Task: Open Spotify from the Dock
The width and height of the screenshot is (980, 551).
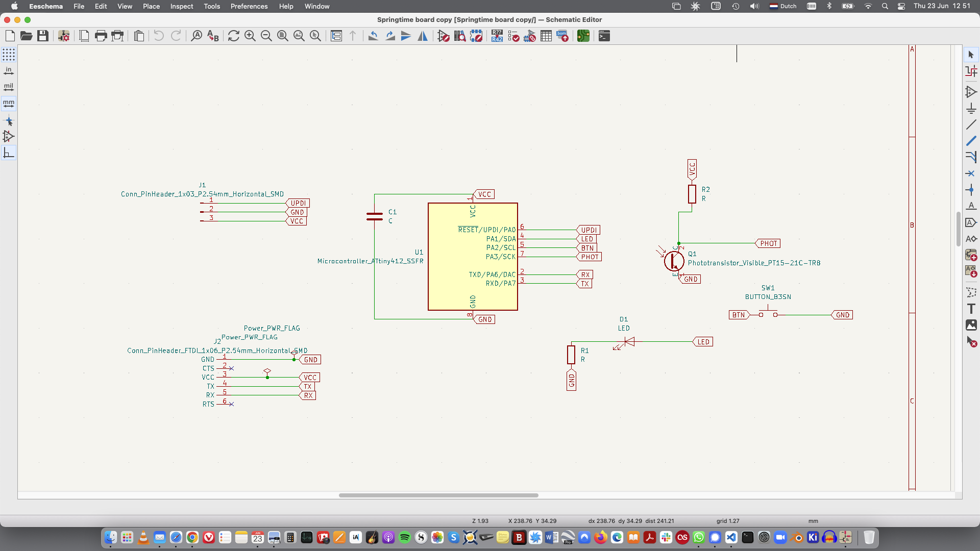Action: point(405,537)
